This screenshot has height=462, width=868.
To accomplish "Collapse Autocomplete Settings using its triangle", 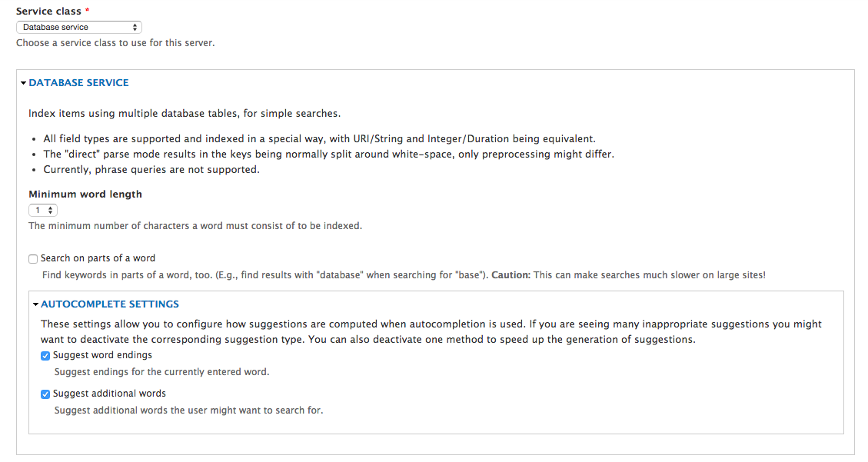I will click(36, 304).
